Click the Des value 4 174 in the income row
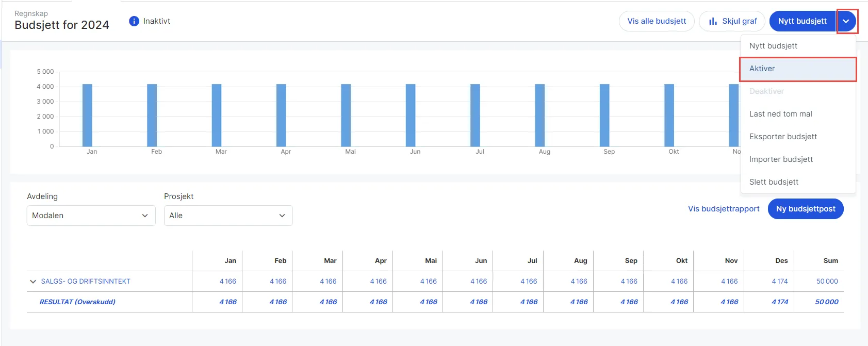868x346 pixels. click(780, 282)
